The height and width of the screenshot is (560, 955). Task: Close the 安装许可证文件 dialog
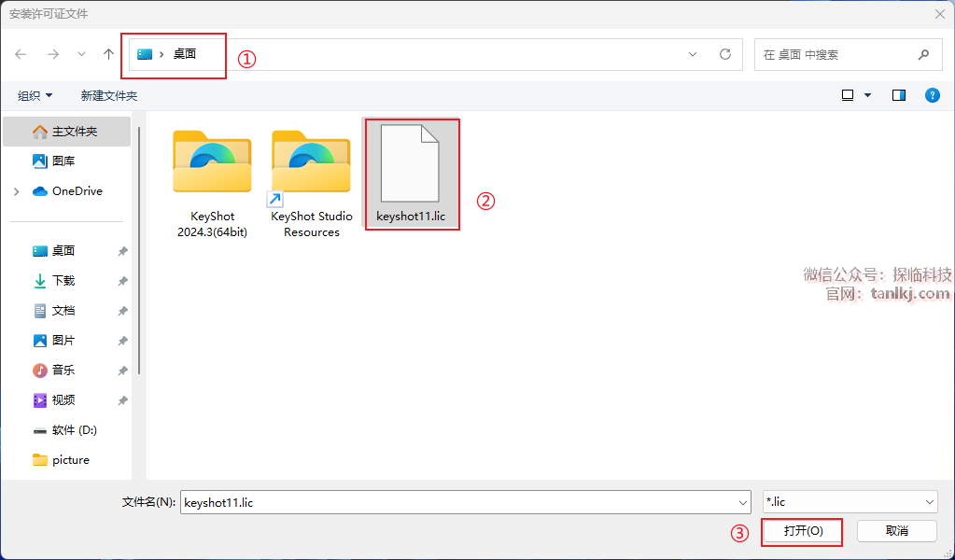coord(940,13)
